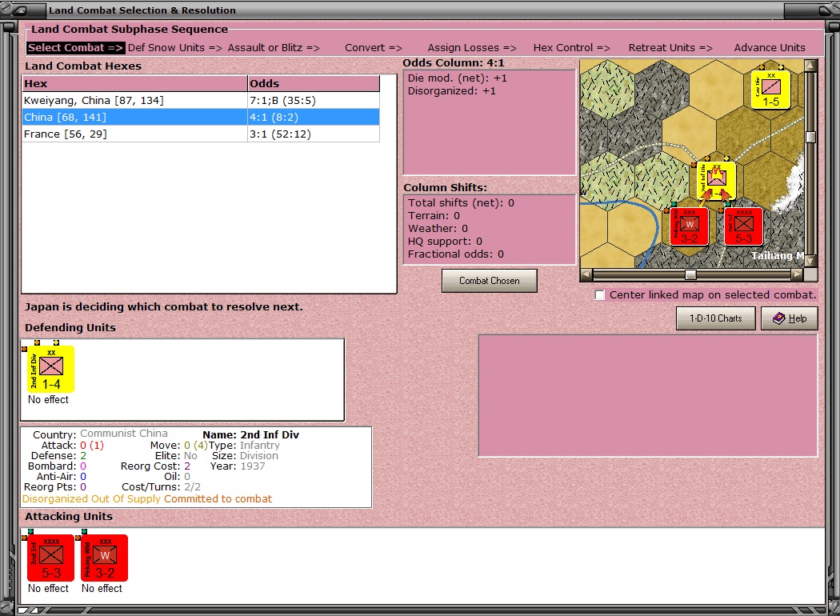Click the 3:1 (52:12) odds cell

tap(314, 134)
